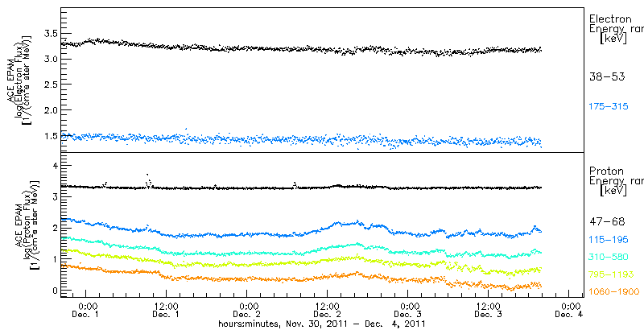Click the cyan legend label "310-580"

click(x=609, y=257)
